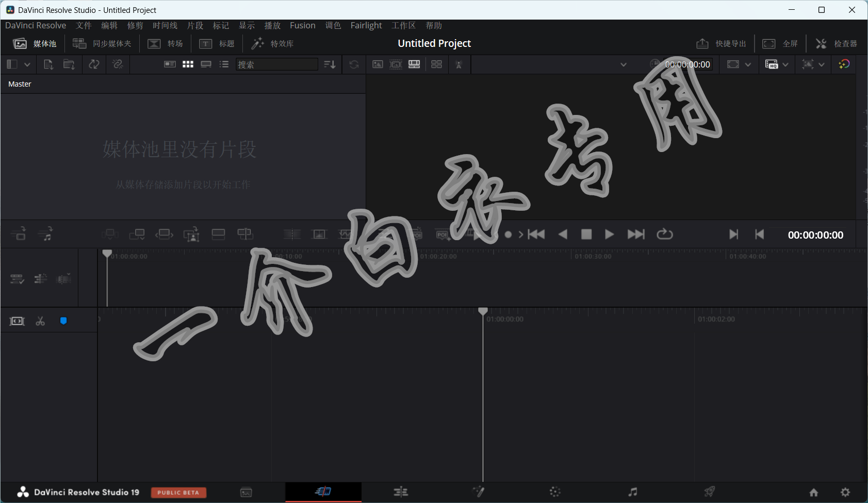Click the Project Settings gear icon

pyautogui.click(x=845, y=492)
